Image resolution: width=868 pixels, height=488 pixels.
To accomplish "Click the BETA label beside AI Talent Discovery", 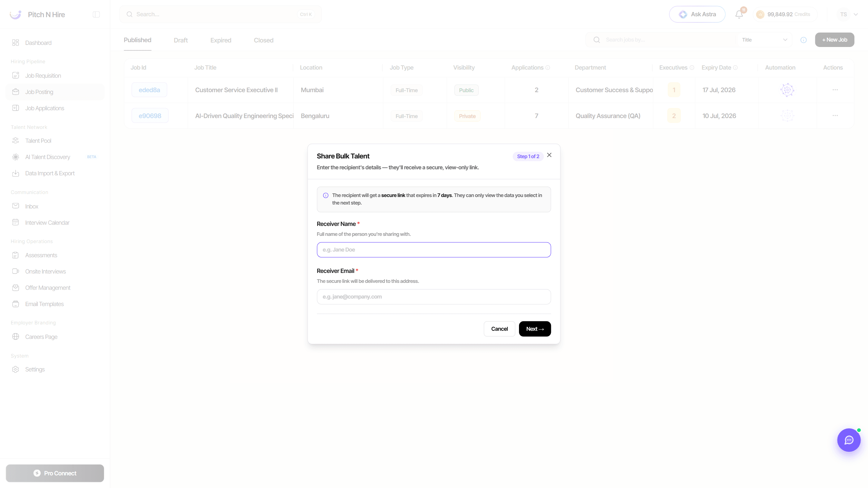I will click(92, 157).
